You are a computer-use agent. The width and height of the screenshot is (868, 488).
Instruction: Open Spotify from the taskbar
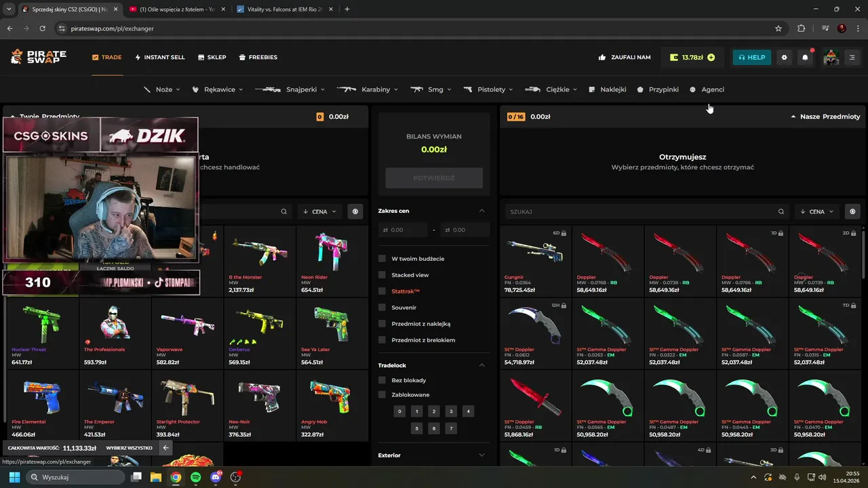click(195, 477)
